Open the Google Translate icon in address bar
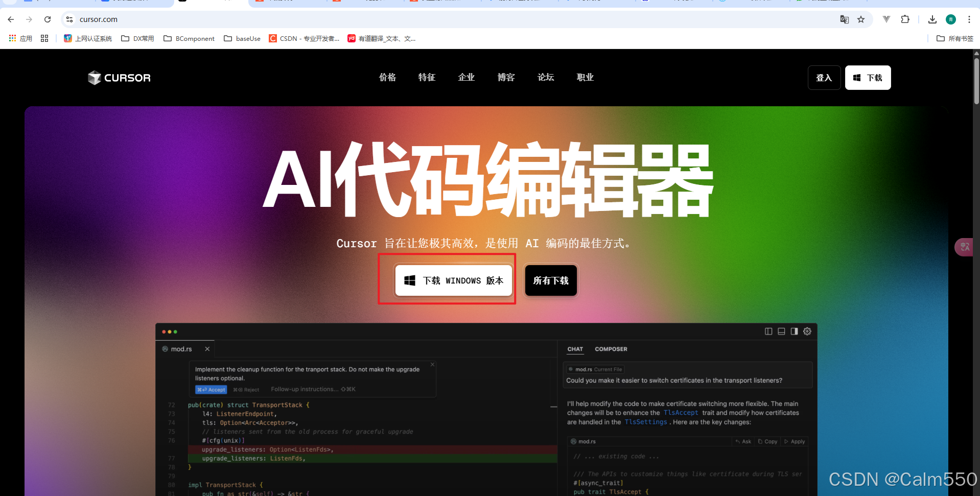980x496 pixels. click(845, 19)
